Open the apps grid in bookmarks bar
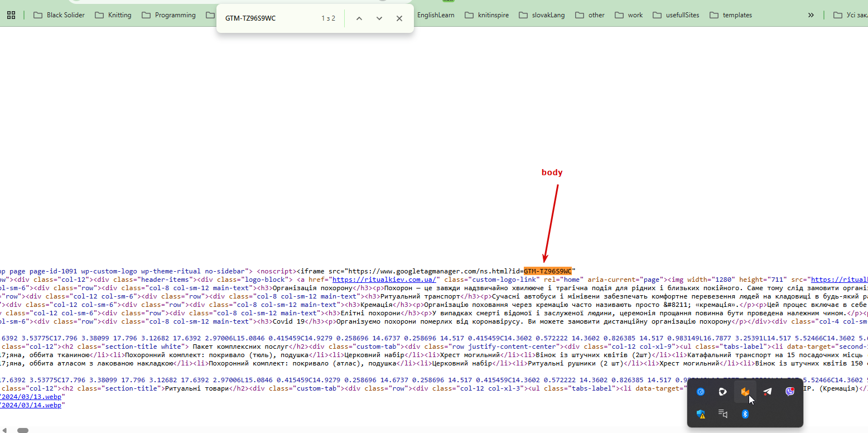Viewport: 868px width, 433px height. (11, 15)
